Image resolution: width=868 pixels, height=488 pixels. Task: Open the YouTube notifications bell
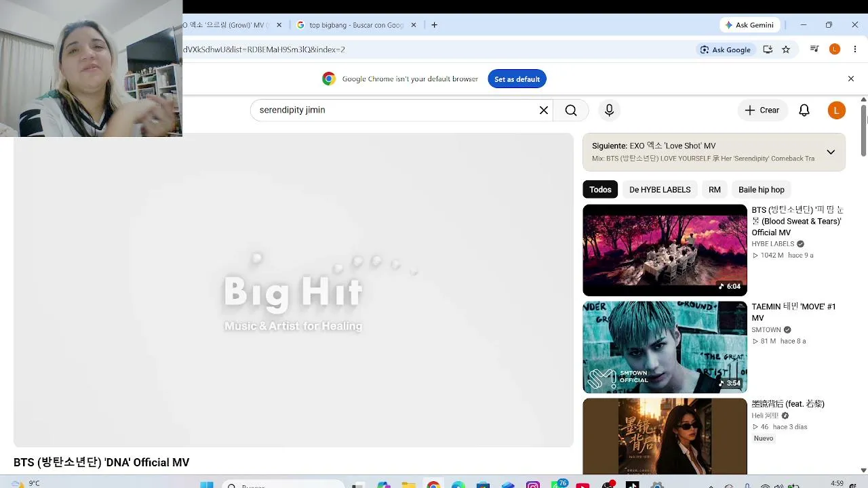click(804, 110)
